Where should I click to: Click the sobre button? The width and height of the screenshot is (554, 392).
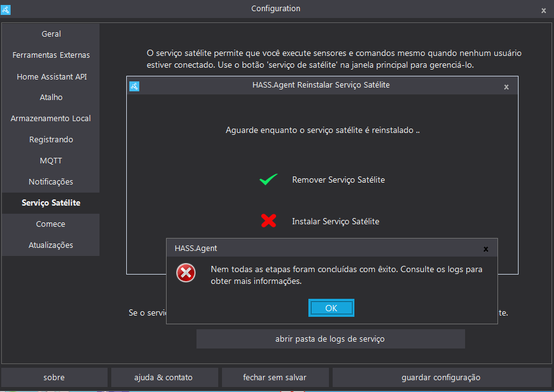point(54,377)
